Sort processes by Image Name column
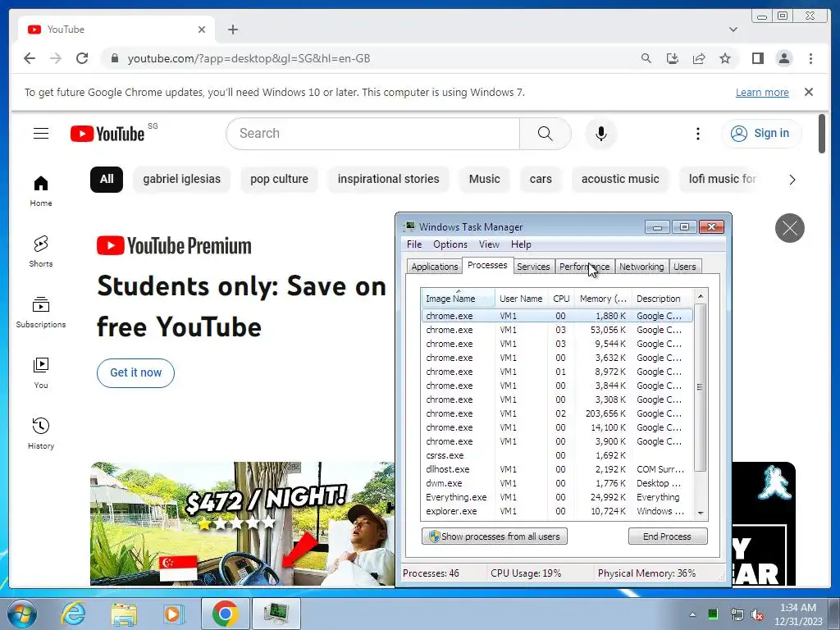840x630 pixels. (x=458, y=299)
